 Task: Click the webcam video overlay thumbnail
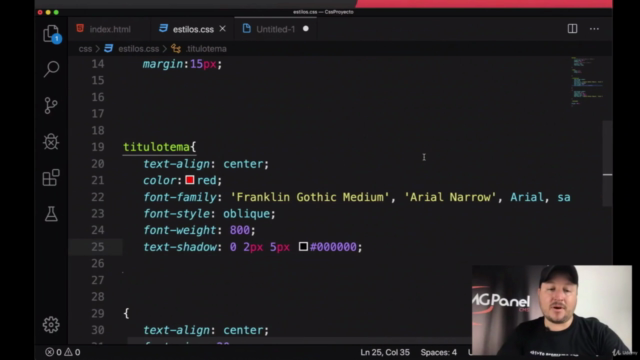coord(552,310)
